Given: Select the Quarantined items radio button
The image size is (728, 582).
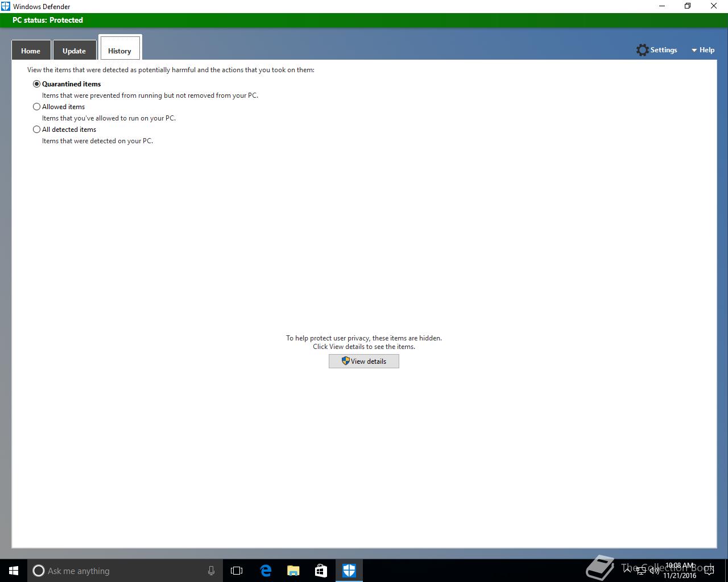Looking at the screenshot, I should tap(37, 84).
